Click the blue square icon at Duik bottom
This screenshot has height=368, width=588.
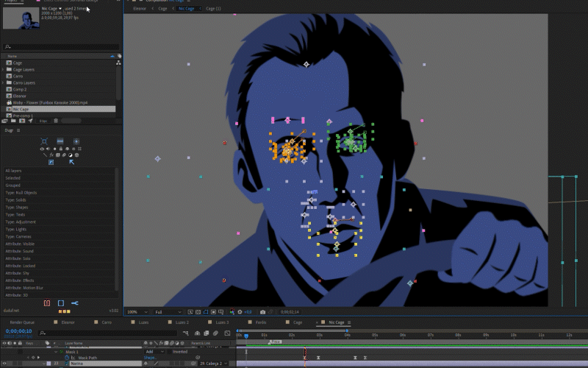pyautogui.click(x=61, y=303)
